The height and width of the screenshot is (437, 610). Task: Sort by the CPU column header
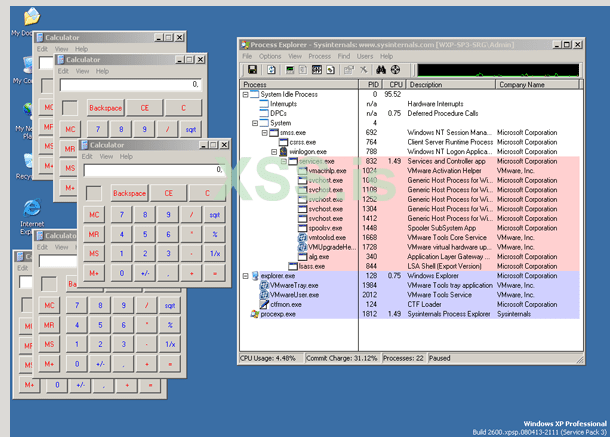394,85
